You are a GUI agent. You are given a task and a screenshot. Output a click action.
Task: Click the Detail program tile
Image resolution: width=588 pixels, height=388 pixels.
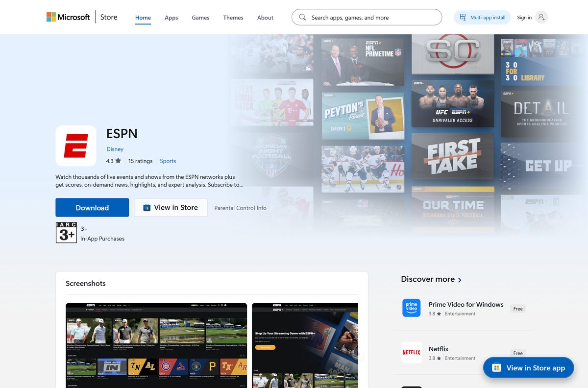(541, 114)
